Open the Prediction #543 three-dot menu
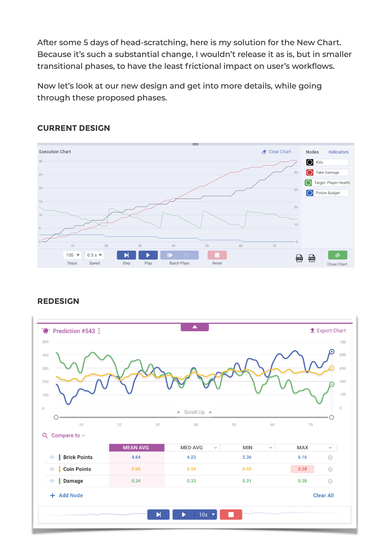Screen dimensions: 392x554 pos(99,331)
